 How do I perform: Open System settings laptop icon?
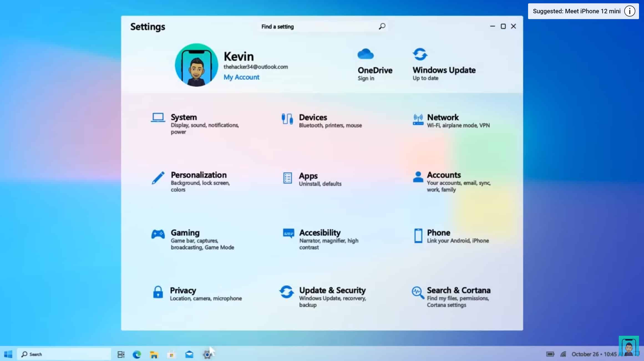tap(158, 117)
